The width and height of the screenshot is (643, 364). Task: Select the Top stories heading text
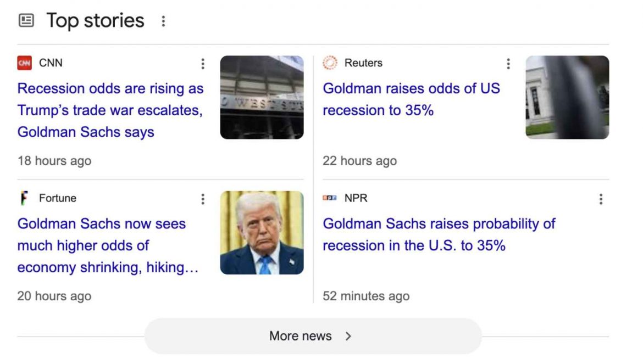tap(95, 21)
